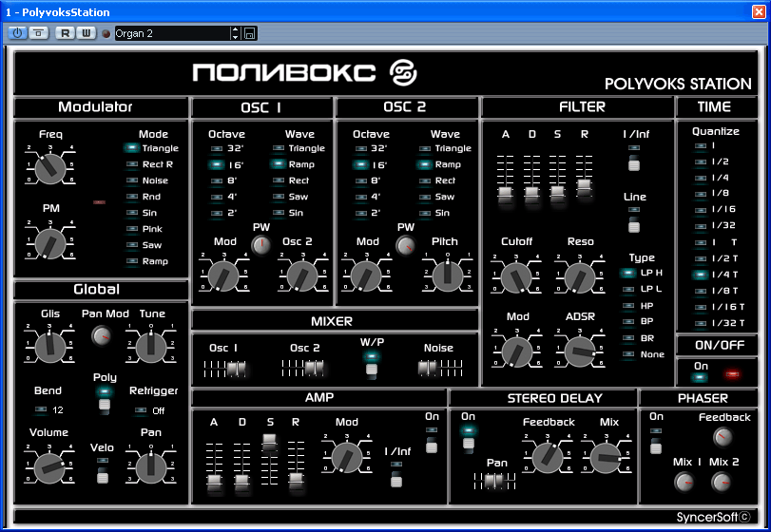Click the Global Volume knob
Image resolution: width=771 pixels, height=532 pixels.
point(49,467)
